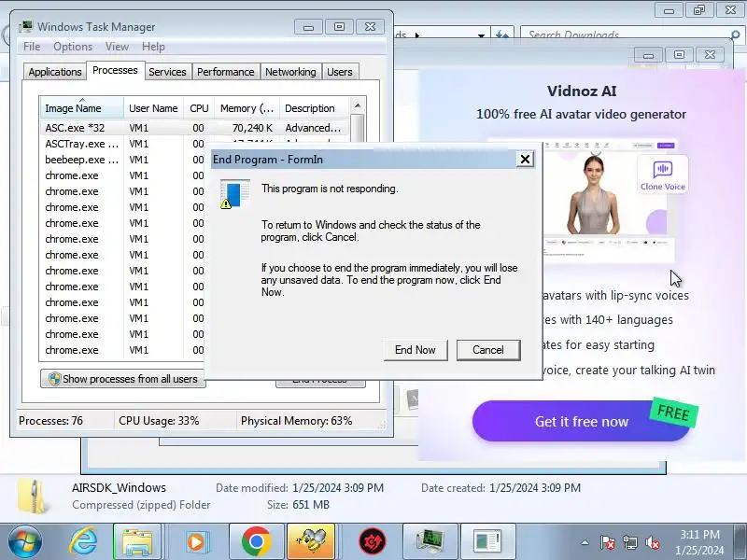Sort by Description column header
This screenshot has height=560, width=747.
[x=315, y=108]
